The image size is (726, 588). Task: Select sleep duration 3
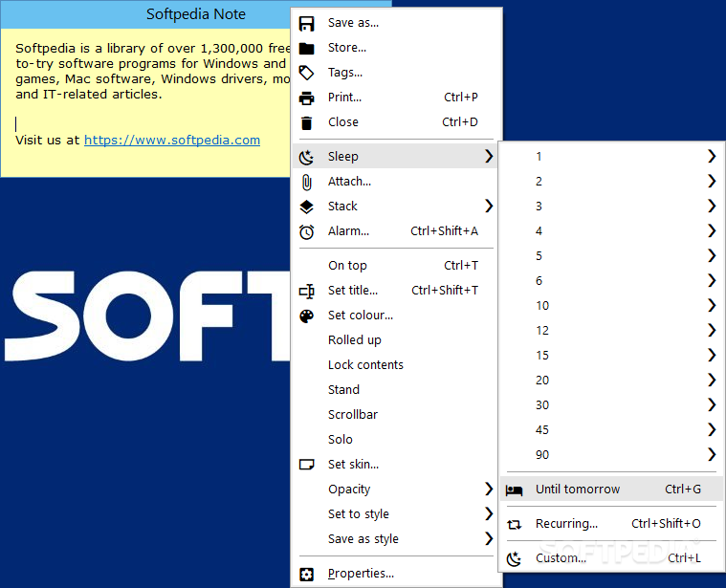(x=611, y=207)
